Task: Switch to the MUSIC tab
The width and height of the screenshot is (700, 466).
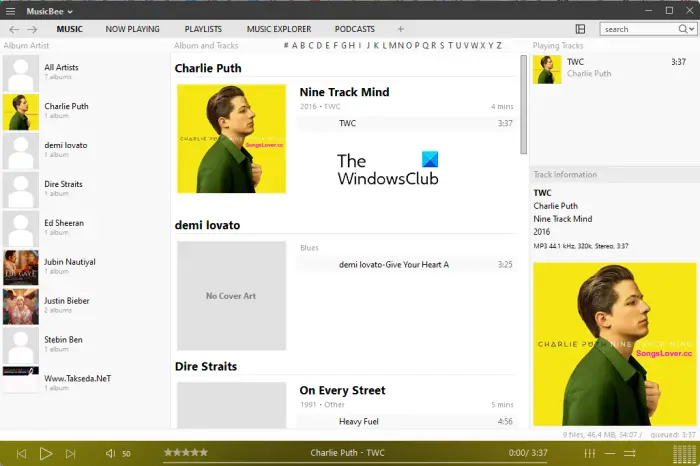Action: (x=70, y=29)
